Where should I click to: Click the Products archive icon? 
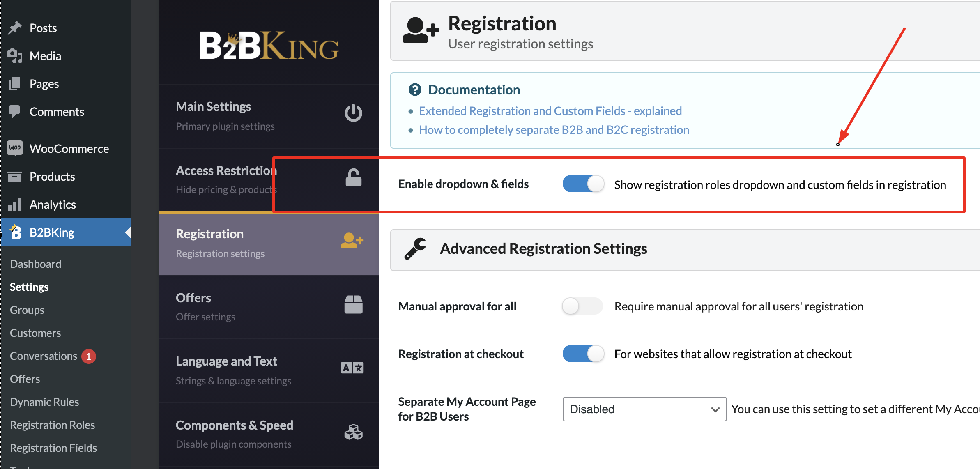click(x=15, y=177)
